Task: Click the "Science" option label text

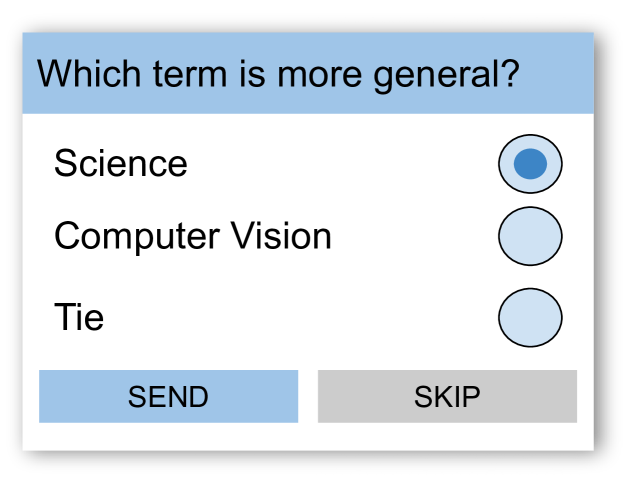Action: coord(121,164)
